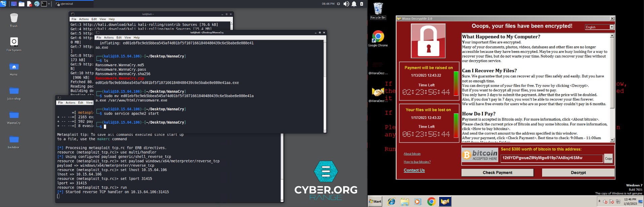Open Windows Explorer from the taskbar

click(x=405, y=202)
